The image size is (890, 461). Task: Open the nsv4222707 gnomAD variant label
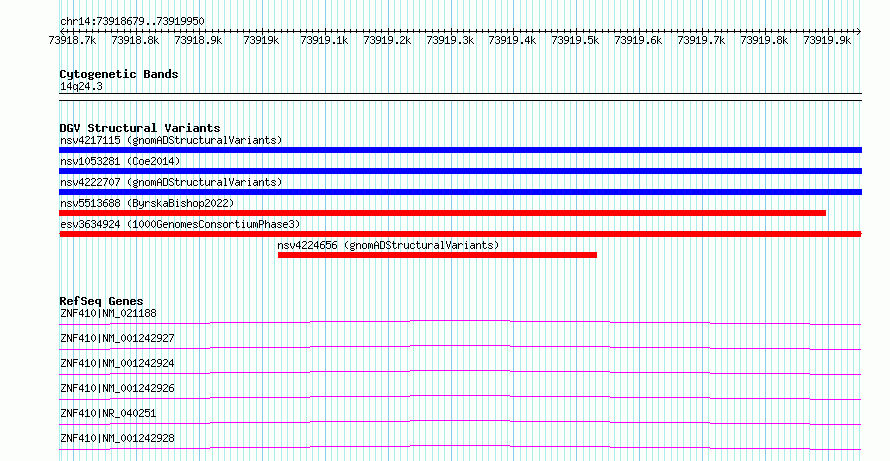coord(171,182)
